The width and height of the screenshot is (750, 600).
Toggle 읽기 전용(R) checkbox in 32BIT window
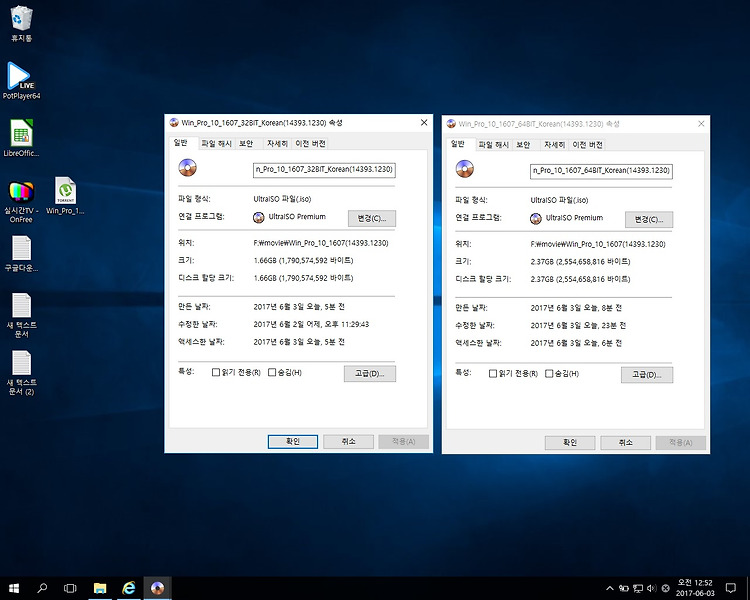[216, 372]
